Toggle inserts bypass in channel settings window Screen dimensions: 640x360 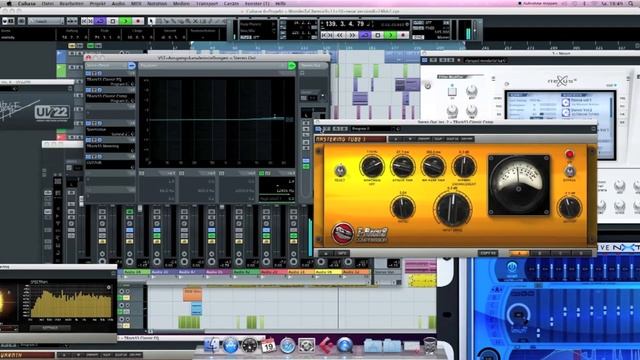[x=132, y=66]
